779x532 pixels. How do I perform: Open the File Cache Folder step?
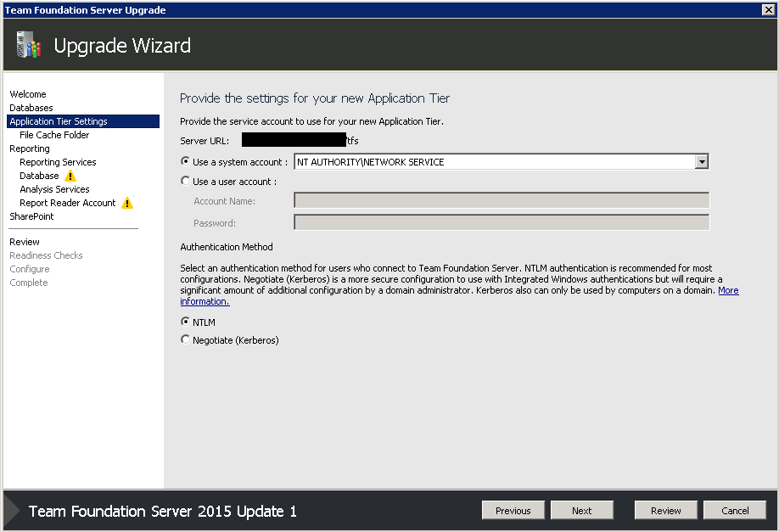(54, 135)
